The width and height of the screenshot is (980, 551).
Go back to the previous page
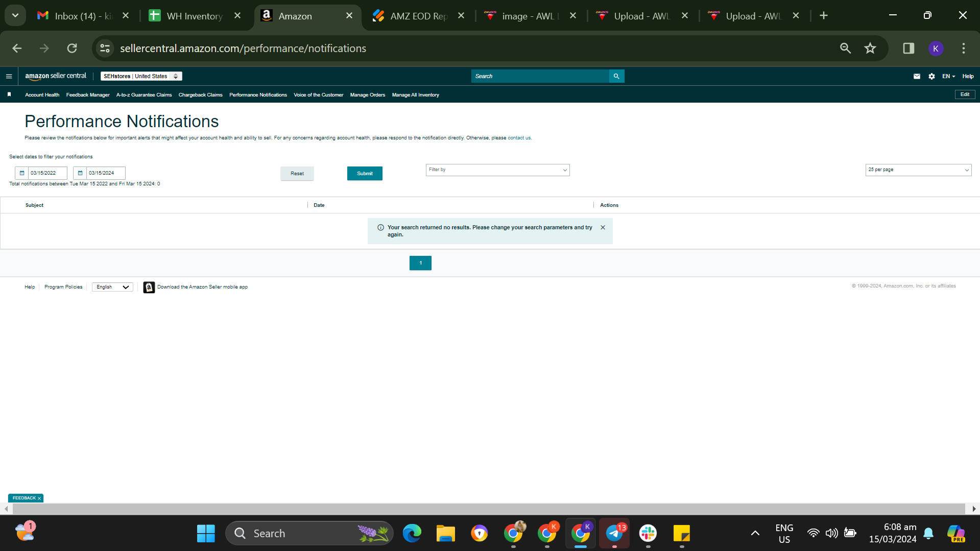coord(17,49)
